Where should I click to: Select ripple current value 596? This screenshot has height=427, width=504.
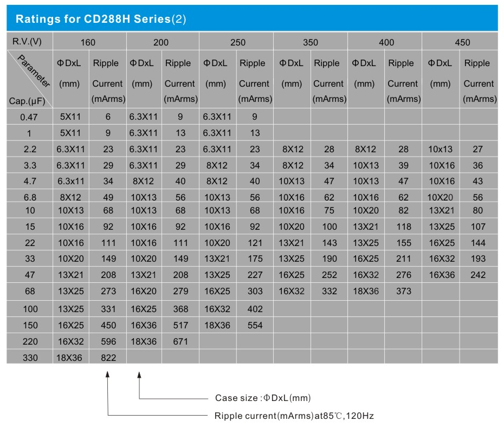pyautogui.click(x=108, y=341)
